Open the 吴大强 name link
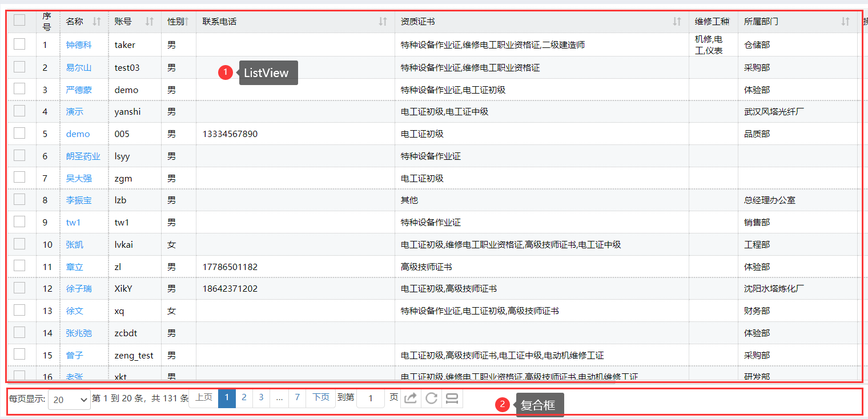 point(79,178)
